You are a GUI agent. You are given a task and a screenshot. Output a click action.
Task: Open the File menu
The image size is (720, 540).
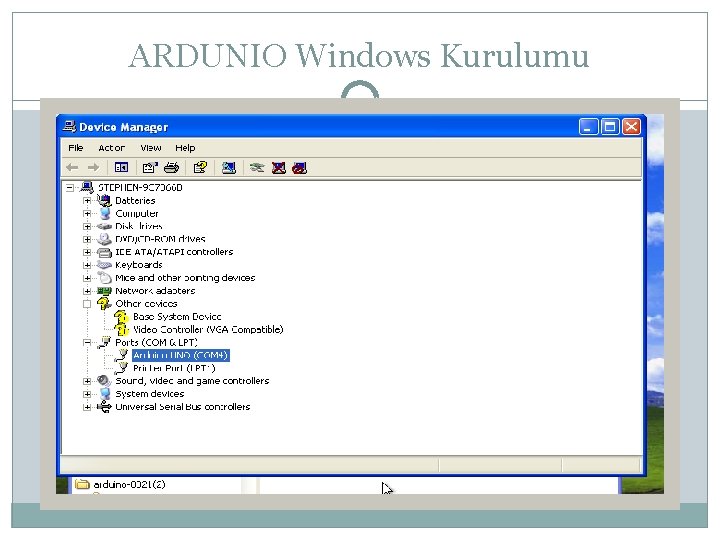76,148
